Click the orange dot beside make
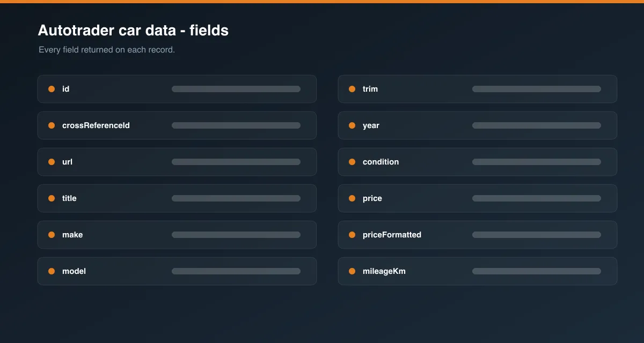 coord(52,235)
